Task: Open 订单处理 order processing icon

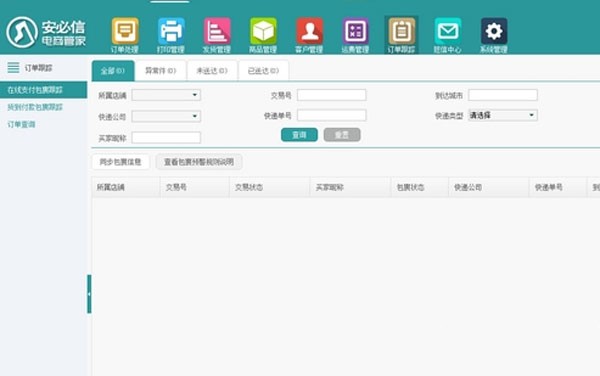Action: (125, 35)
